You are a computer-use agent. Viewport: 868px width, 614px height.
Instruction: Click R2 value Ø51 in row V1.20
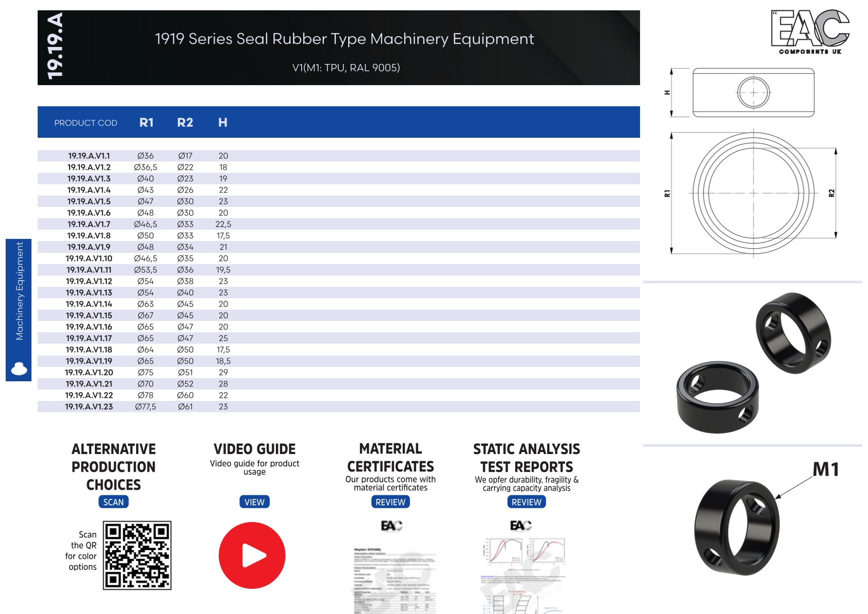[185, 373]
